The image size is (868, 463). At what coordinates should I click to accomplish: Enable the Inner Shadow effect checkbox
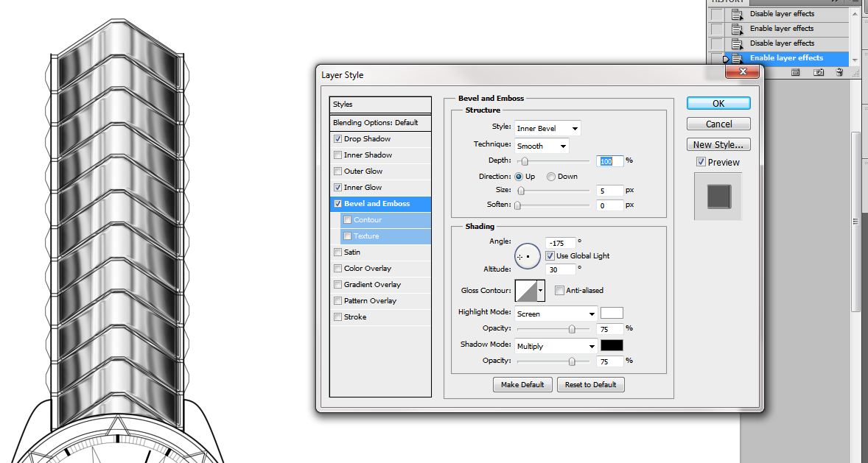point(337,155)
